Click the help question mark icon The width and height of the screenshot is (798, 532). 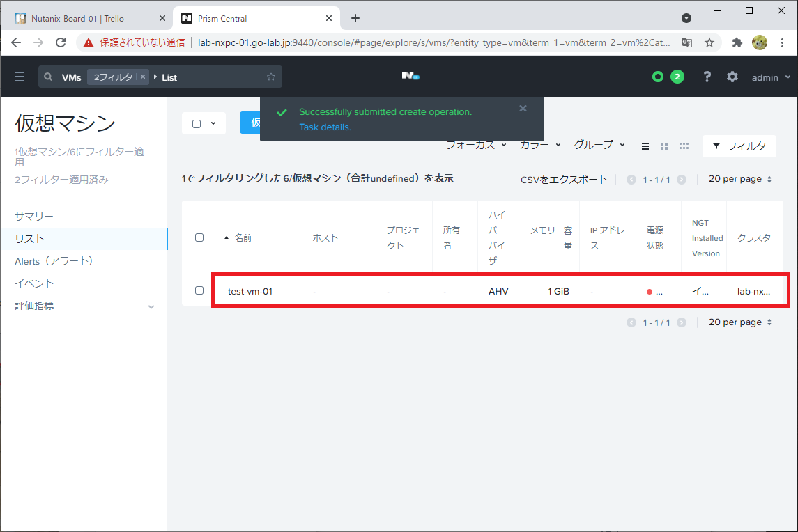(707, 77)
